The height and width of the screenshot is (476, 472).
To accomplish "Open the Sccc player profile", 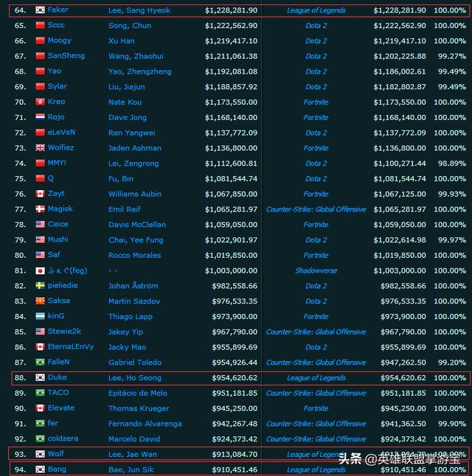I will (56, 25).
